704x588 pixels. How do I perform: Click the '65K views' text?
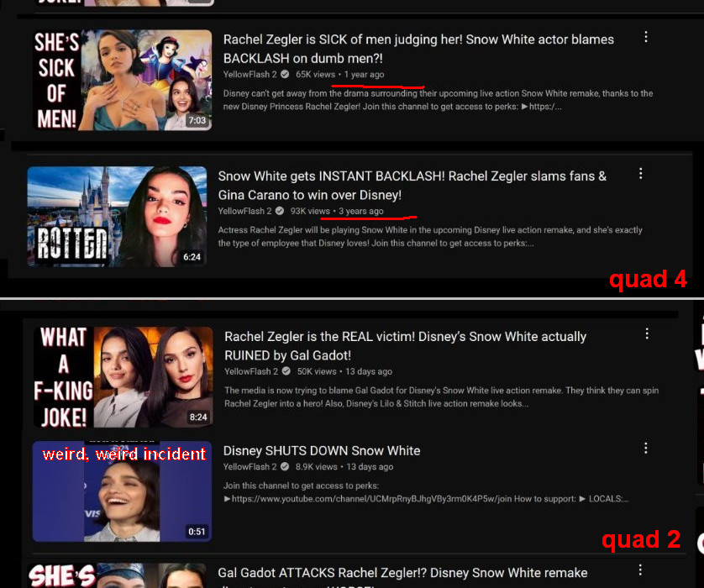tap(315, 75)
